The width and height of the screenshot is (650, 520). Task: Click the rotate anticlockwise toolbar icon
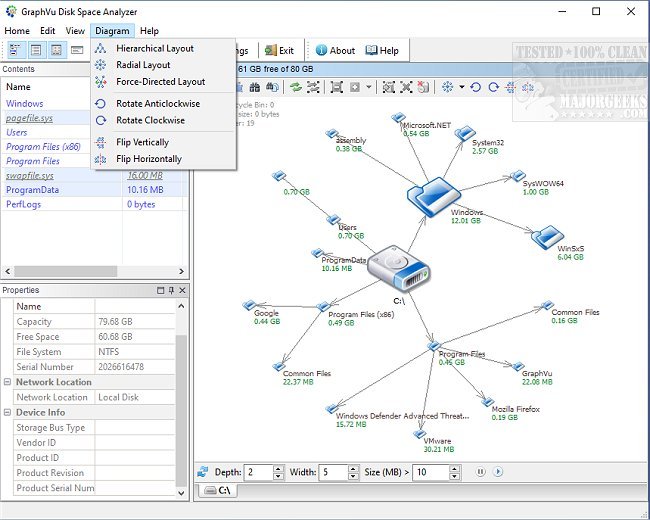tap(475, 87)
